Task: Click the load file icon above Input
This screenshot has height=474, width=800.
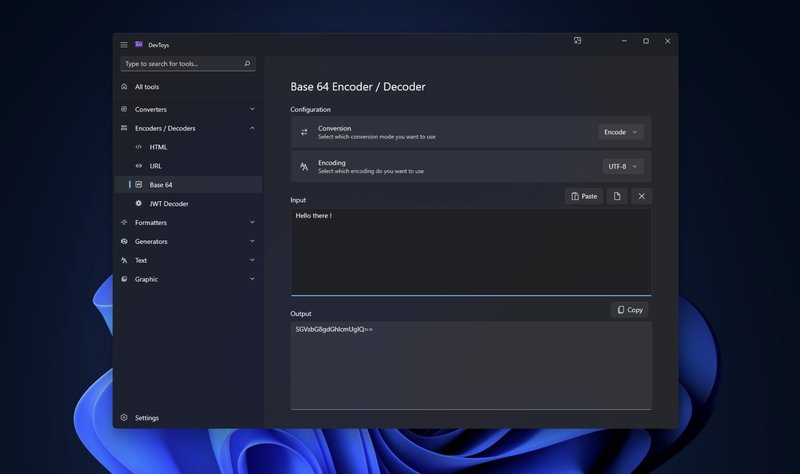Action: (617, 196)
